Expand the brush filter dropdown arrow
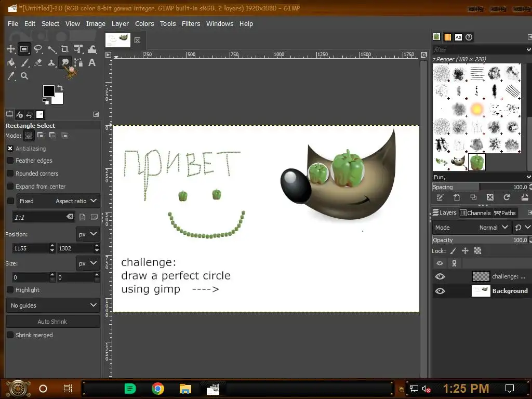The width and height of the screenshot is (532, 399). [x=528, y=49]
